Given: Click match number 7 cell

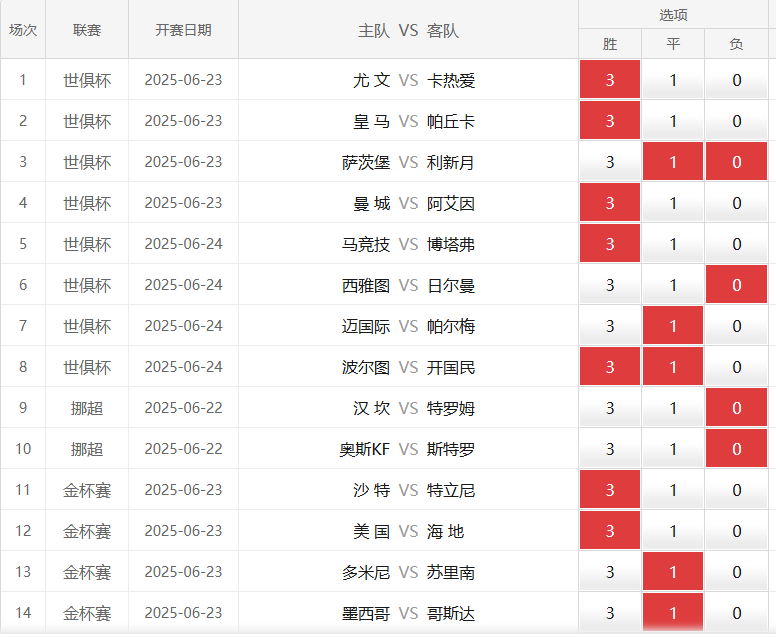Looking at the screenshot, I should (23, 326).
